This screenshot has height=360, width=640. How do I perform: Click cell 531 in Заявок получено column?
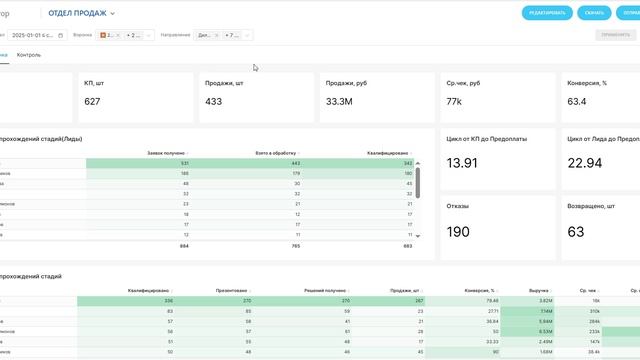[x=184, y=163]
